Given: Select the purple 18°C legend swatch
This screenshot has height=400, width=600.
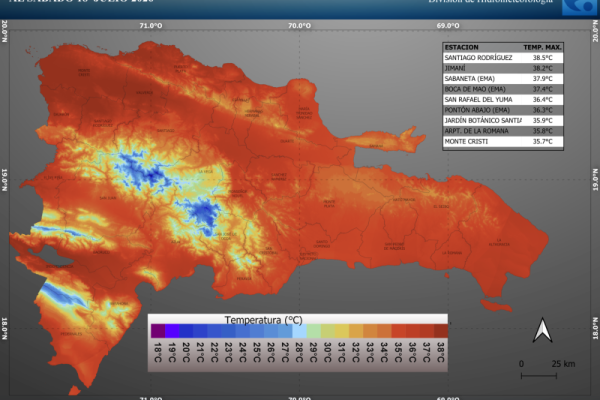Looking at the screenshot, I should (158, 331).
